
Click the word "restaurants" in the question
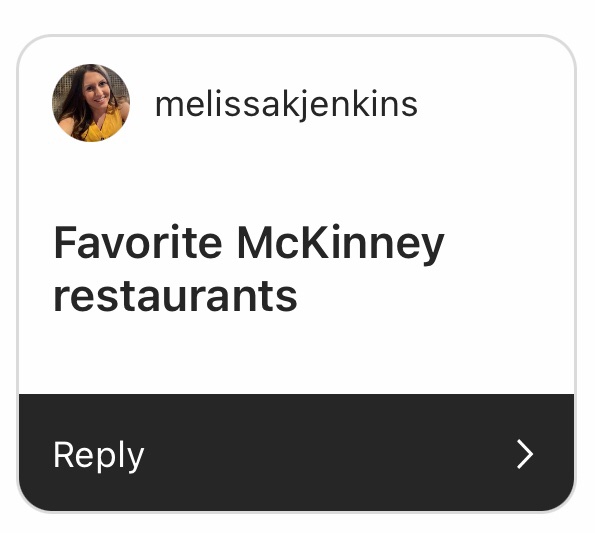(175, 296)
